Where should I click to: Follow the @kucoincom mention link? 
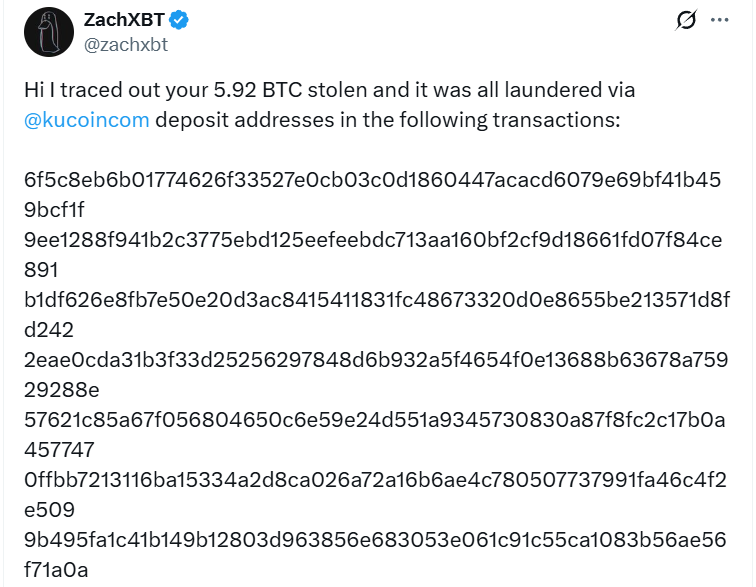click(87, 120)
